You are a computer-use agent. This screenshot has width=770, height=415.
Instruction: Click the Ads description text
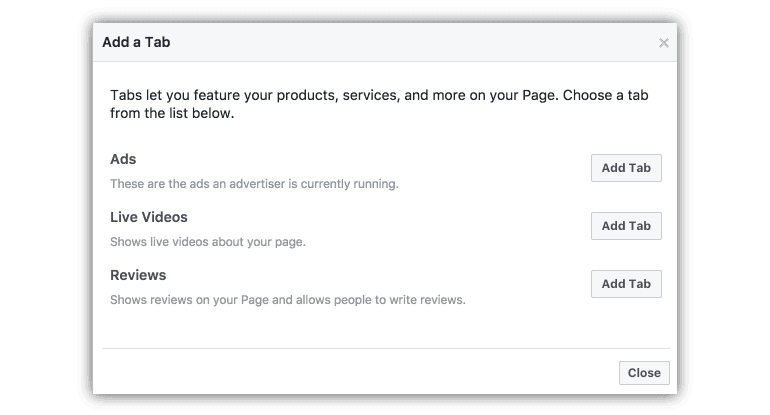254,184
